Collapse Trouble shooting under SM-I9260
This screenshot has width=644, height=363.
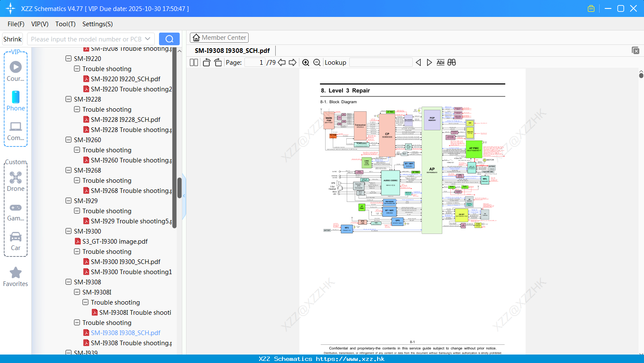[77, 150]
